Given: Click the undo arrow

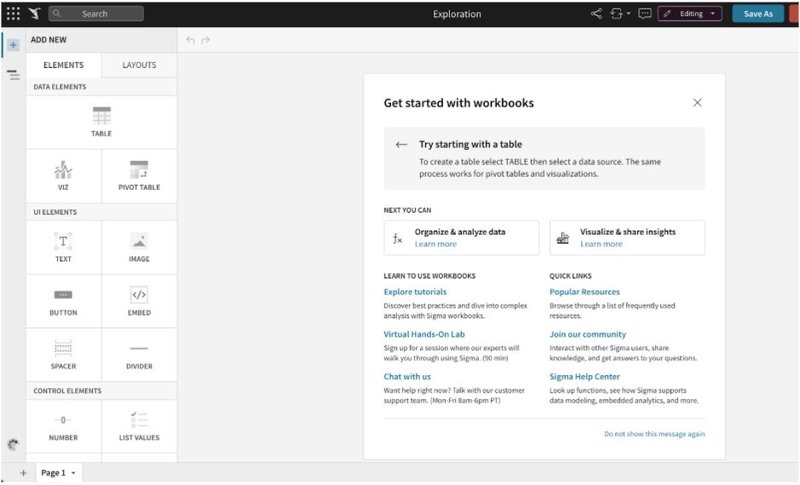Looking at the screenshot, I should [190, 40].
